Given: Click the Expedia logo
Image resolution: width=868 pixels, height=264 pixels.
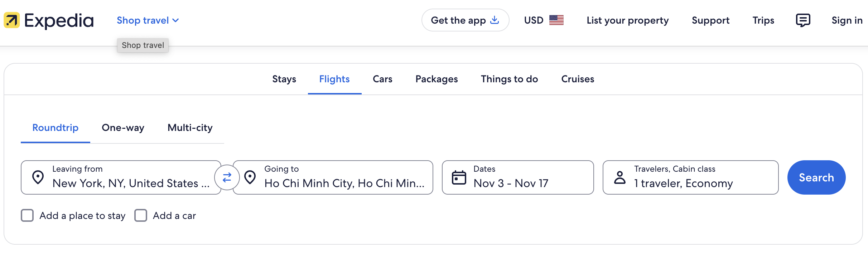Looking at the screenshot, I should pos(48,20).
